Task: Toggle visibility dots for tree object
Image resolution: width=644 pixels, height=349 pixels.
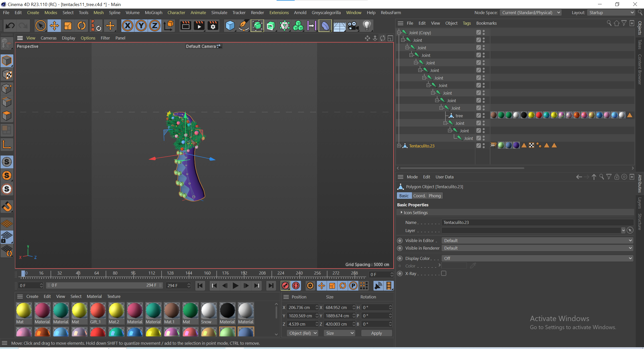Action: pos(484,115)
